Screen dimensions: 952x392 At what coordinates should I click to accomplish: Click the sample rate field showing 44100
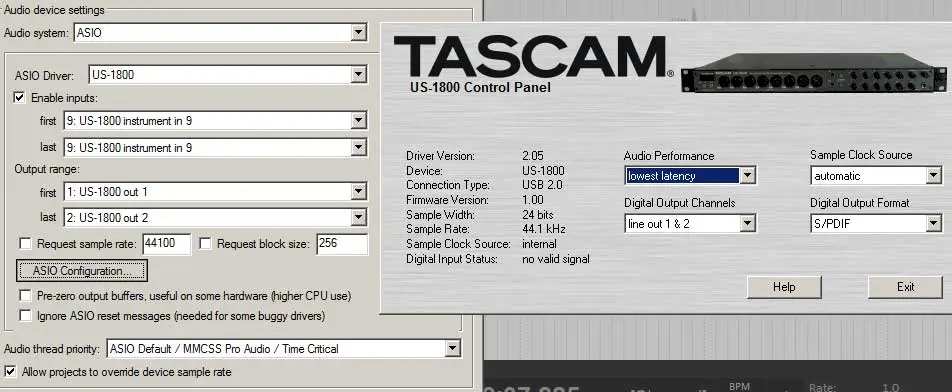[x=166, y=244]
